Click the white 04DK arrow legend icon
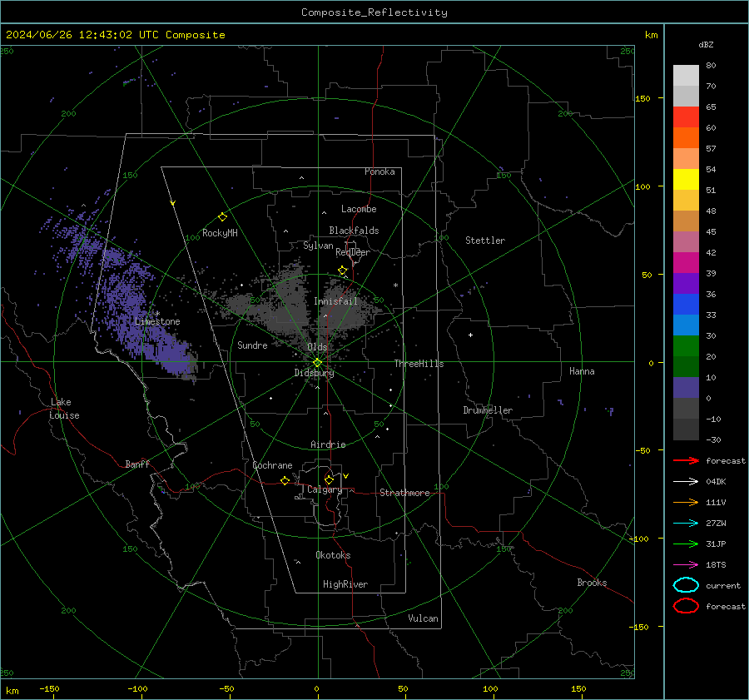This screenshot has height=700, width=749. tap(686, 481)
